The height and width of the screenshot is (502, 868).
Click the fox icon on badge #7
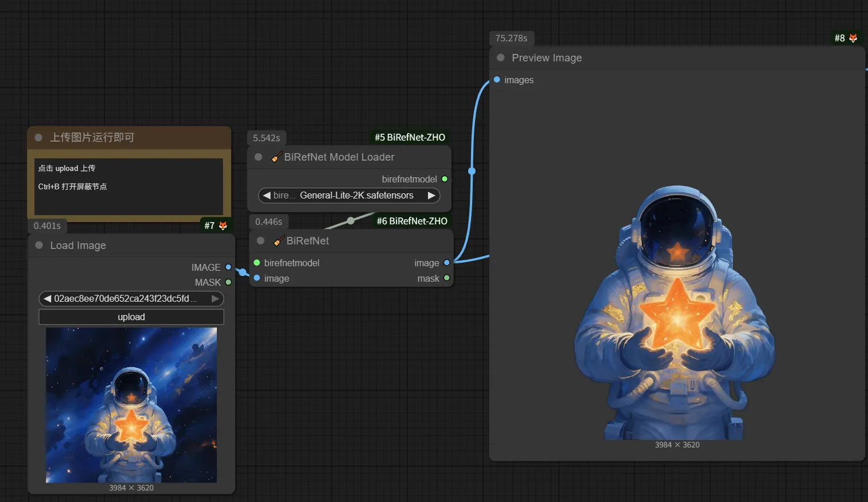click(223, 226)
